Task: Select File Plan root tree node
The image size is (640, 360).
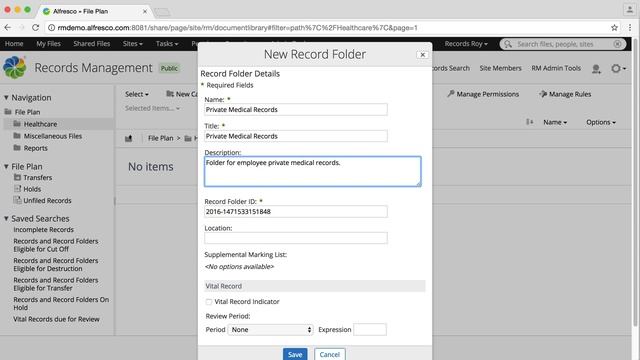Action: coord(27,112)
